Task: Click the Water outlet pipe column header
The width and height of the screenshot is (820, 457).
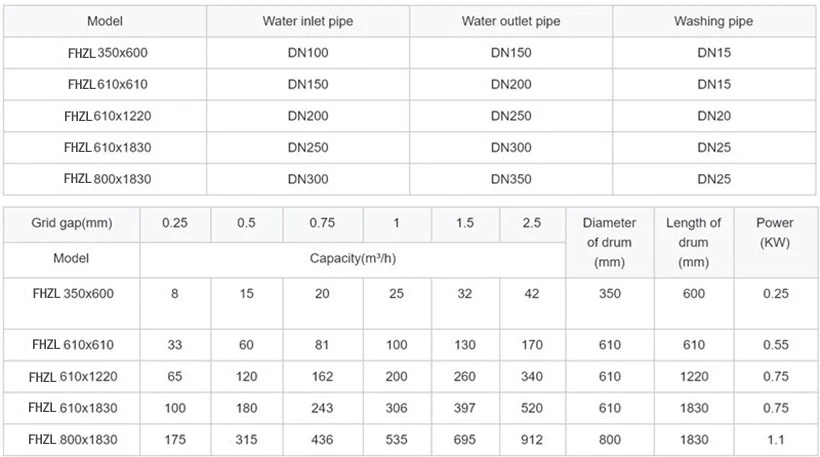Action: (511, 21)
